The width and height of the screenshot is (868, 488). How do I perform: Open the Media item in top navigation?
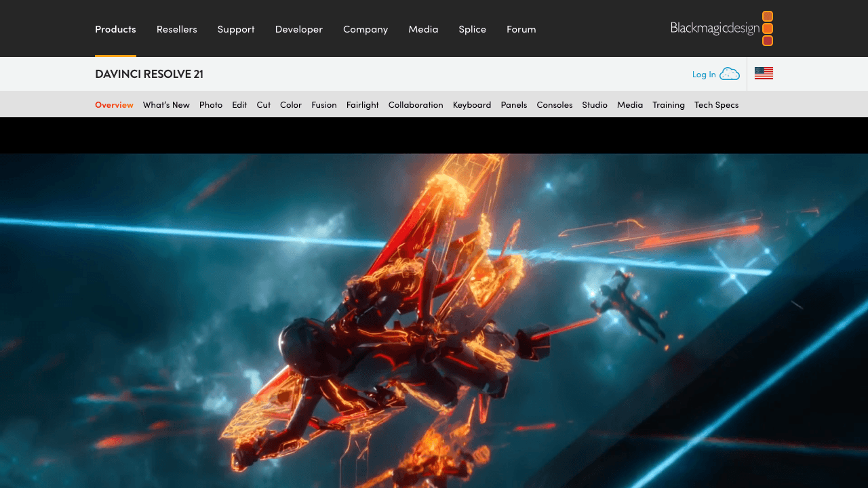pos(423,29)
